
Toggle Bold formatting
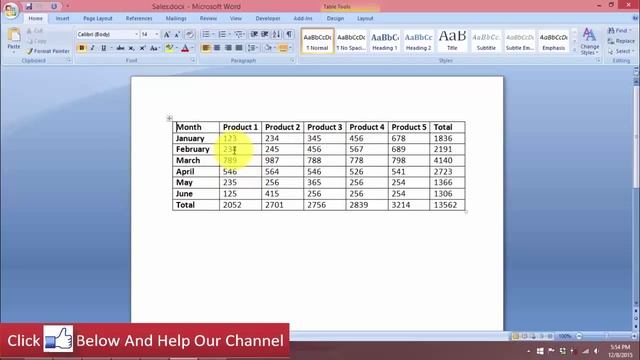pyautogui.click(x=82, y=48)
